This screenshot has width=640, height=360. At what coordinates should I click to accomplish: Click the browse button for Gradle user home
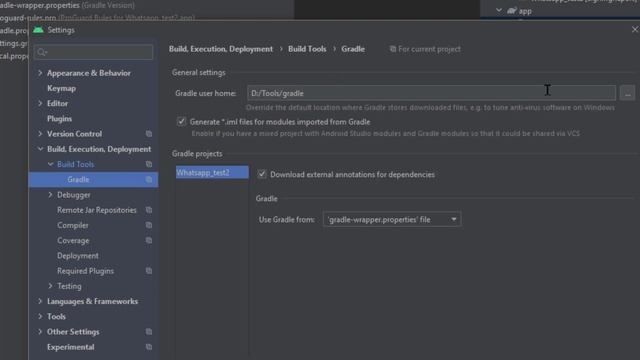[627, 93]
